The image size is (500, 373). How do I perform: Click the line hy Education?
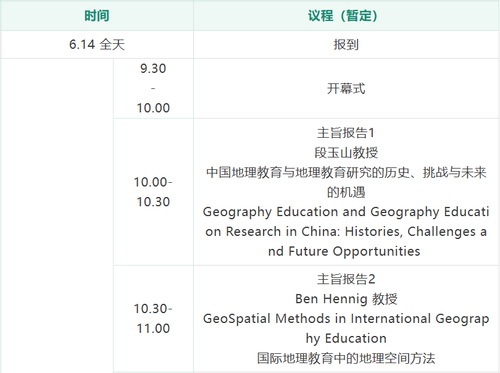coord(346,338)
